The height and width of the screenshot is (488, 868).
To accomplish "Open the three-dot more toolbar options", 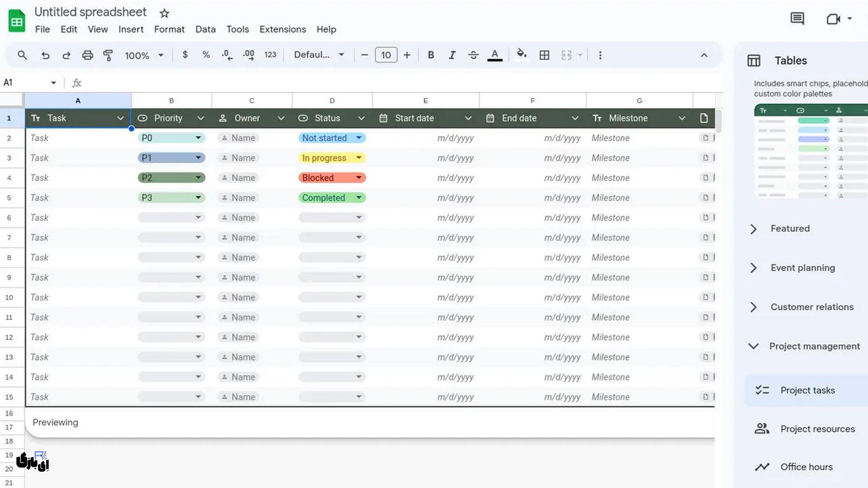I will coord(600,55).
